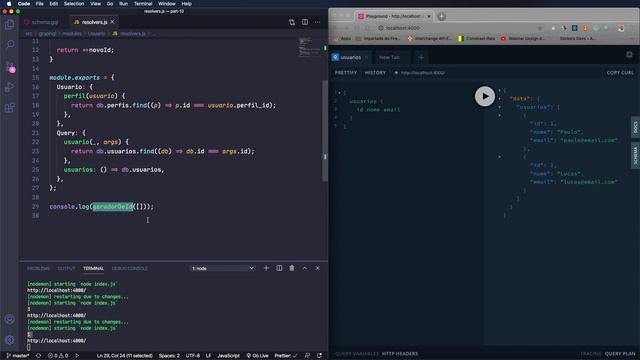The width and height of the screenshot is (640, 360).
Task: Kill the terminal with the trash icon
Action: click(292, 268)
